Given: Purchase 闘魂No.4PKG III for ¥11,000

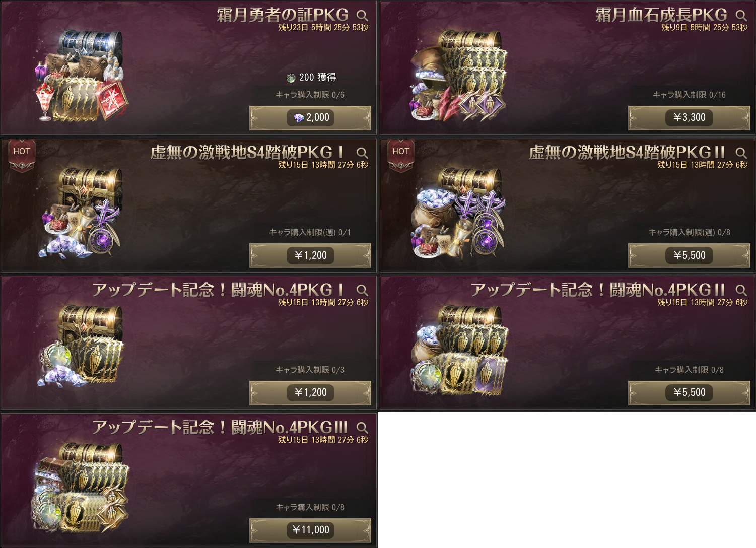Looking at the screenshot, I should coord(310,530).
